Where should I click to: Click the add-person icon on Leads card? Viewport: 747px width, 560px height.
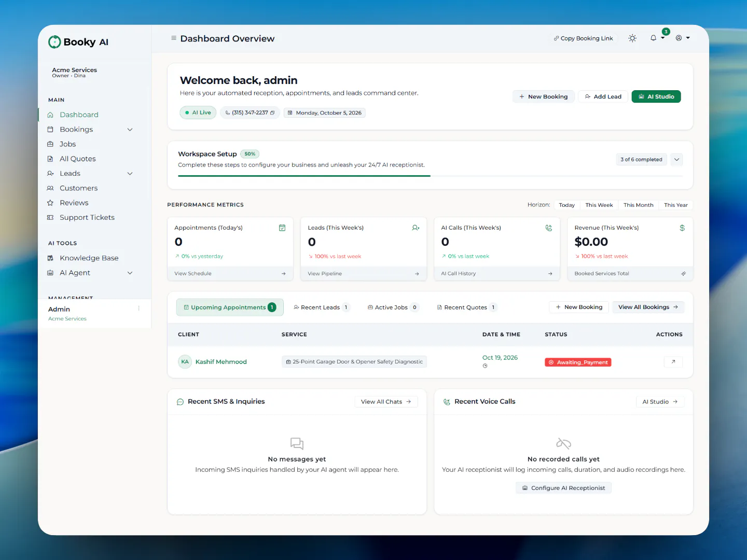click(x=416, y=228)
